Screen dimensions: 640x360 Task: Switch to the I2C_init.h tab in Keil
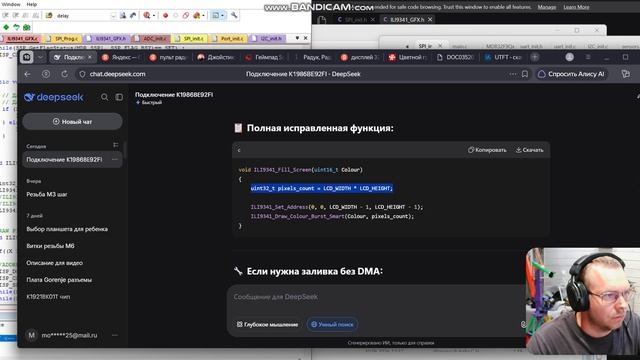pos(267,38)
